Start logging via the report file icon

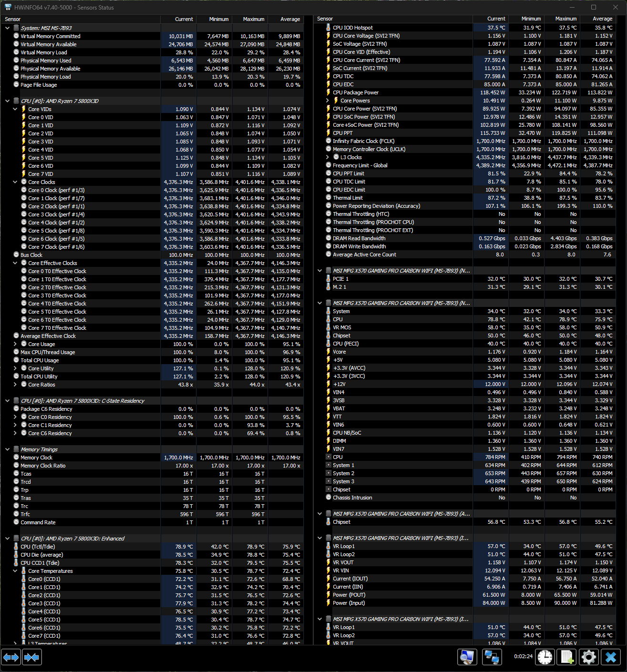point(567,657)
